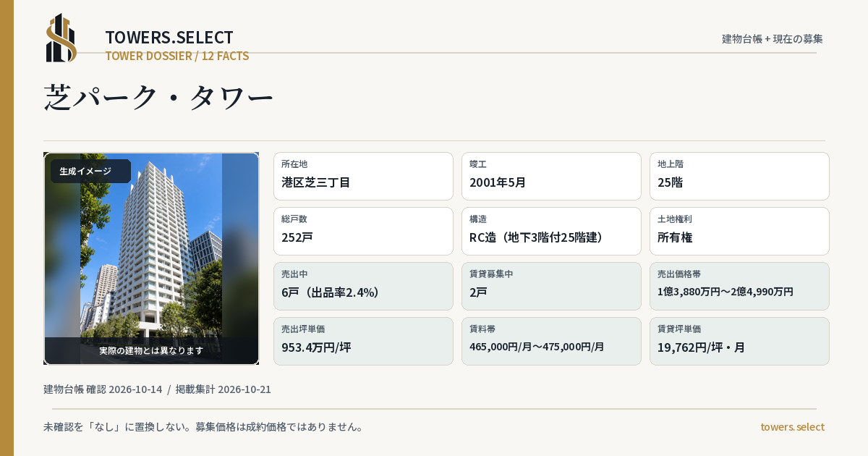Click the 土地権利 card 所有権
Screen dimensions: 868x456
coord(739,231)
